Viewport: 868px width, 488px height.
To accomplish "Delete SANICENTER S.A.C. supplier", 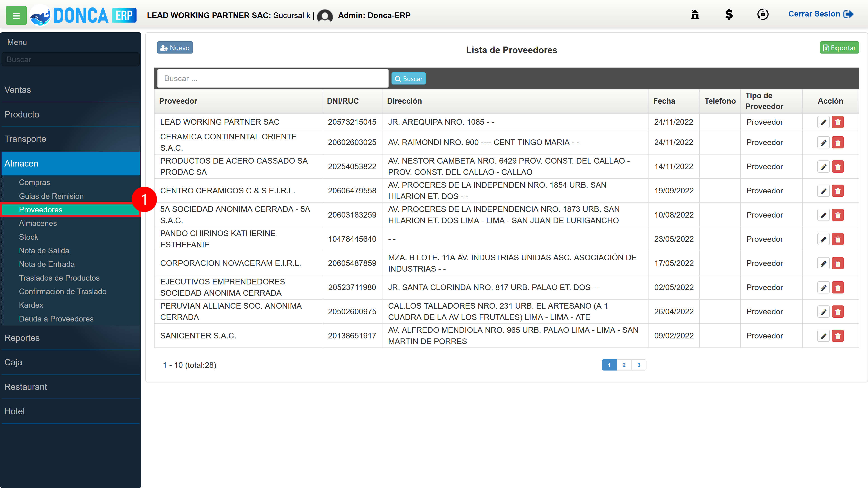I will (838, 336).
